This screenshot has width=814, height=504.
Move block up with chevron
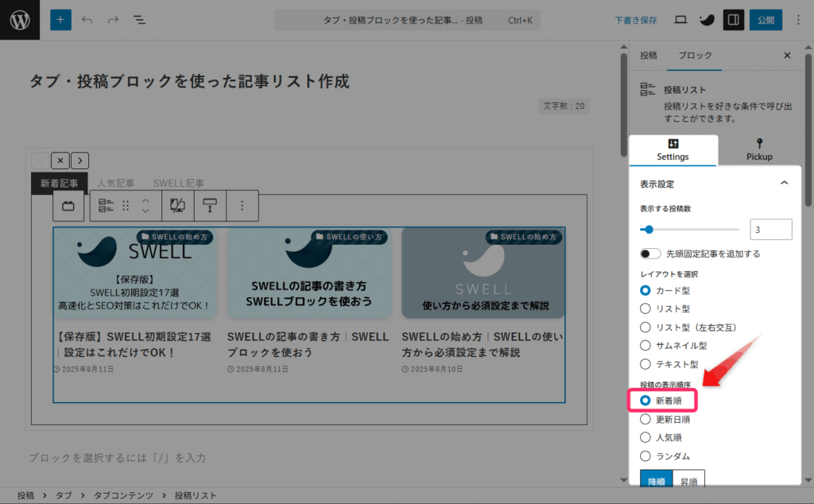[145, 200]
